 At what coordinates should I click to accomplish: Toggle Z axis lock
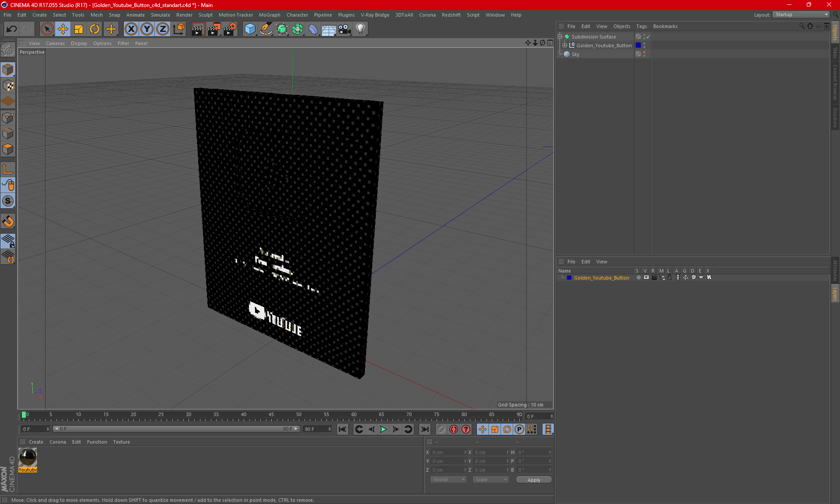pos(163,29)
